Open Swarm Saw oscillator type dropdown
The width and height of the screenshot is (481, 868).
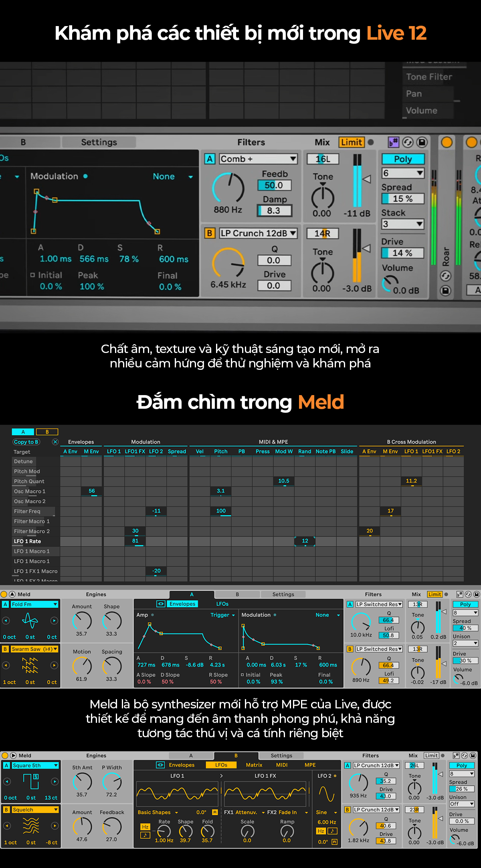coord(34,649)
